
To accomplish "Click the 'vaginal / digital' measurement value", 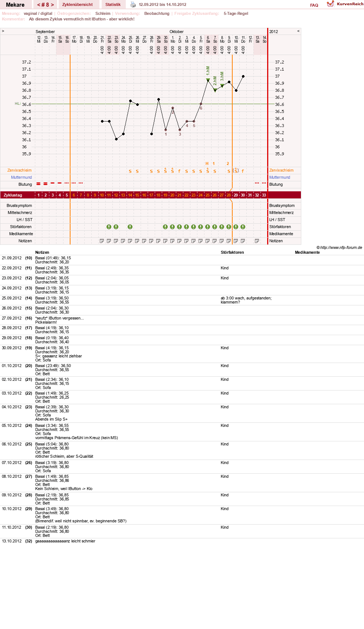I will coord(38,13).
